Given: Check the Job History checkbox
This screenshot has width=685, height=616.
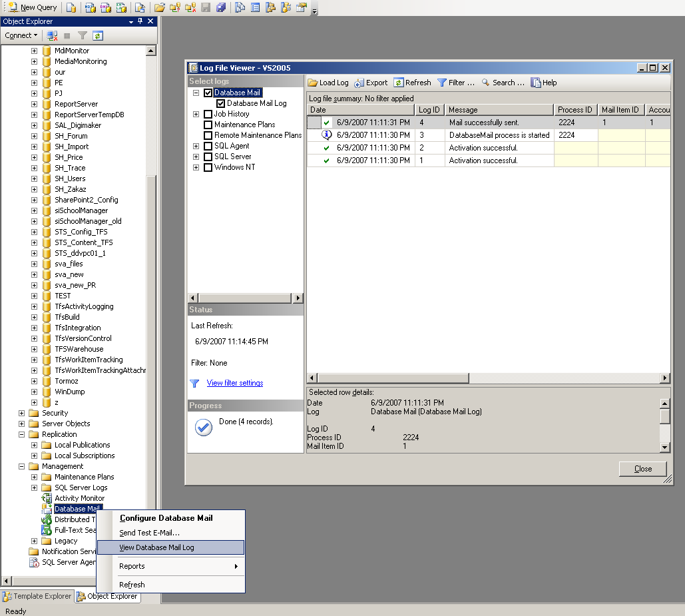Looking at the screenshot, I should coord(208,114).
